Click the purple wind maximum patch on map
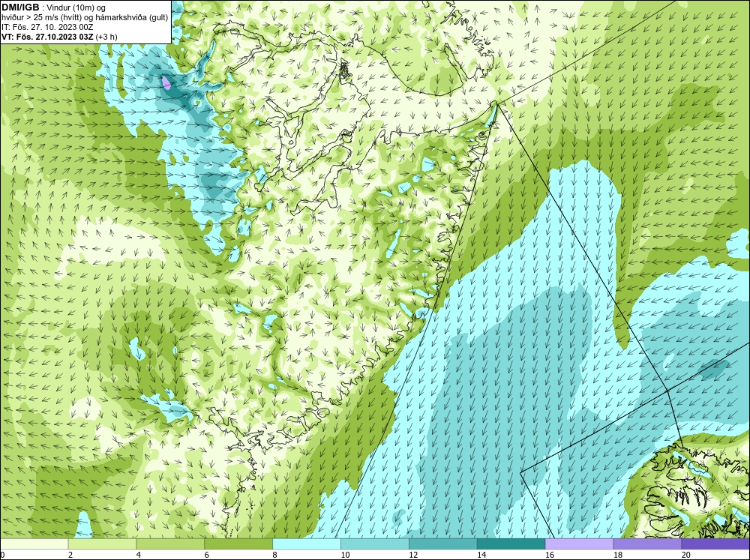Viewport: 750px width, 560px height. pyautogui.click(x=166, y=82)
